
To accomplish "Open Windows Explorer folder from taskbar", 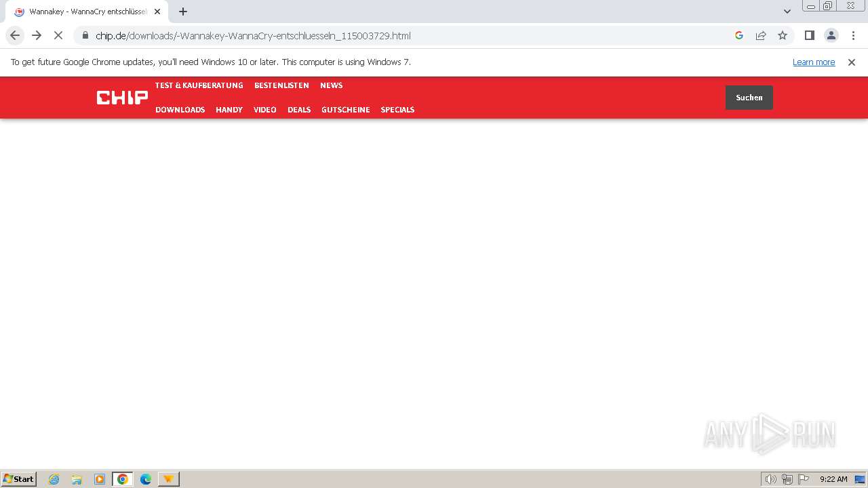I will coord(77,479).
